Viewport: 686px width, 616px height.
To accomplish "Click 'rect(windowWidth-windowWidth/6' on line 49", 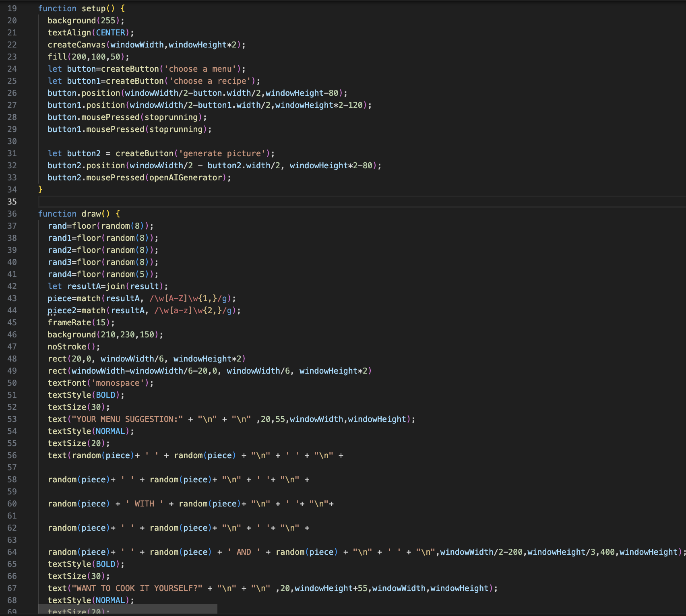I will tap(120, 371).
